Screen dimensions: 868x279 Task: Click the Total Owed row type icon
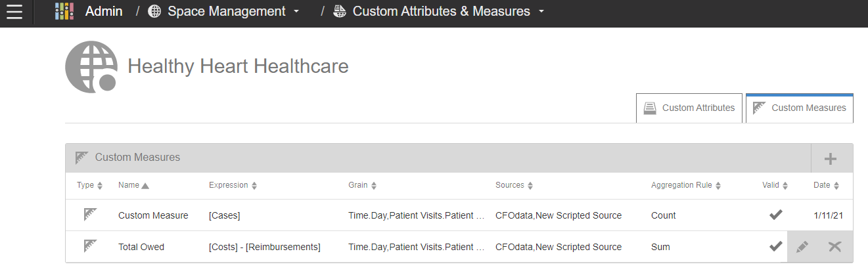(x=90, y=246)
